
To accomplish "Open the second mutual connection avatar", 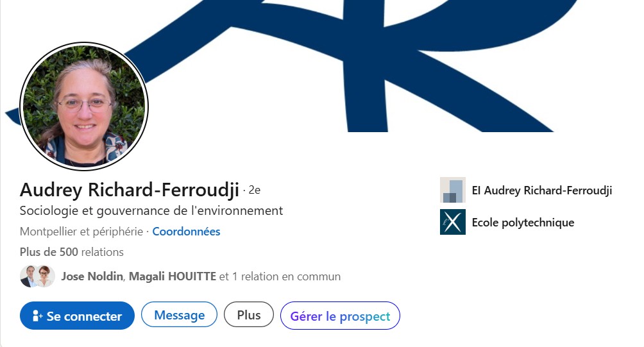I will point(44,276).
